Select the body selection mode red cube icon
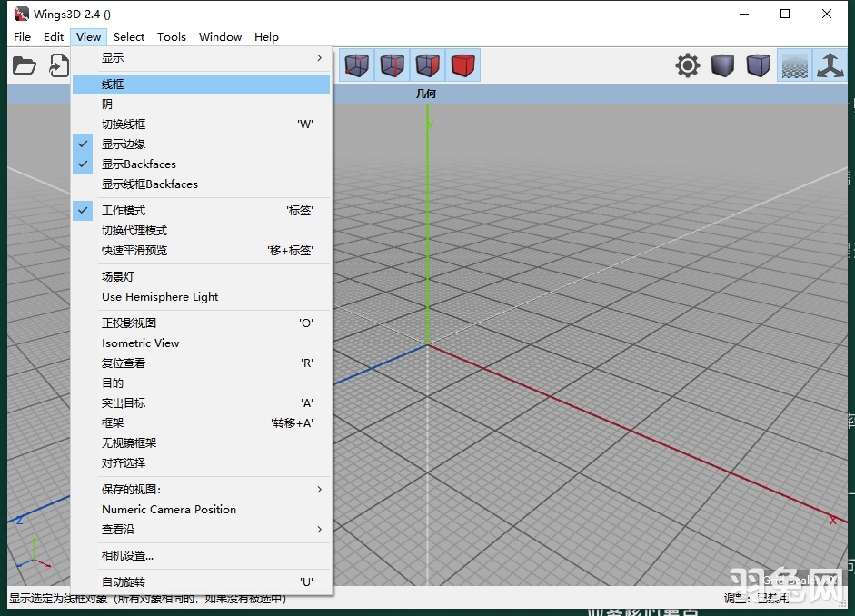 (463, 65)
